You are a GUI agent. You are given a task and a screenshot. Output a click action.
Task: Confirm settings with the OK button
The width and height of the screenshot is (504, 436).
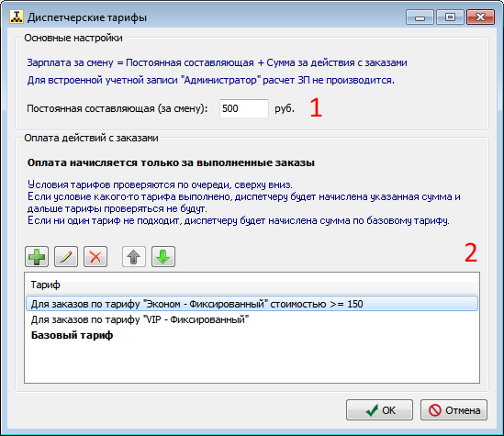click(x=379, y=410)
